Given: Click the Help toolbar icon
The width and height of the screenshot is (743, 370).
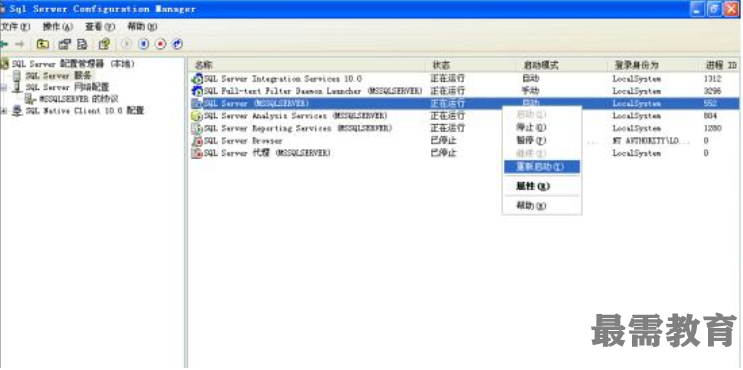Looking at the screenshot, I should tap(104, 44).
